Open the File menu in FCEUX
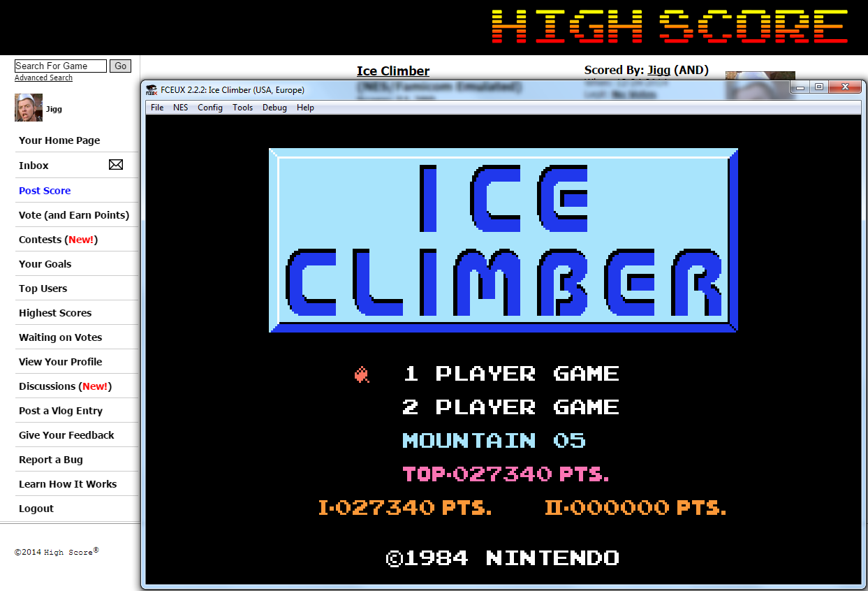This screenshot has height=591, width=868. (157, 108)
